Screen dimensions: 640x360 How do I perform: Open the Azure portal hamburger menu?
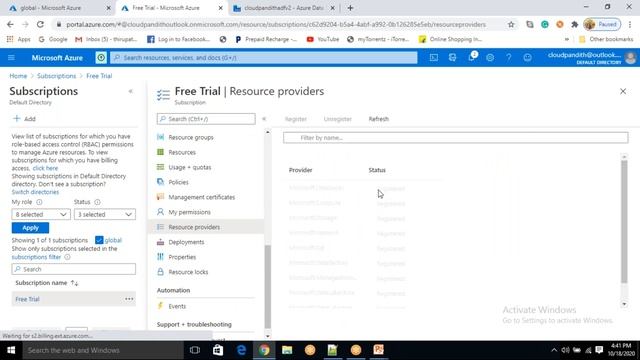pyautogui.click(x=11, y=58)
